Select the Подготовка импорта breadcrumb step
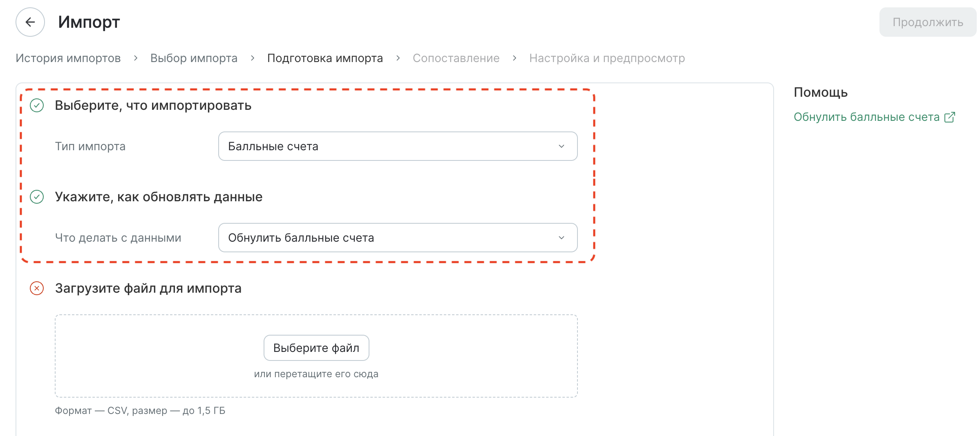The width and height of the screenshot is (980, 436). pyautogui.click(x=325, y=58)
